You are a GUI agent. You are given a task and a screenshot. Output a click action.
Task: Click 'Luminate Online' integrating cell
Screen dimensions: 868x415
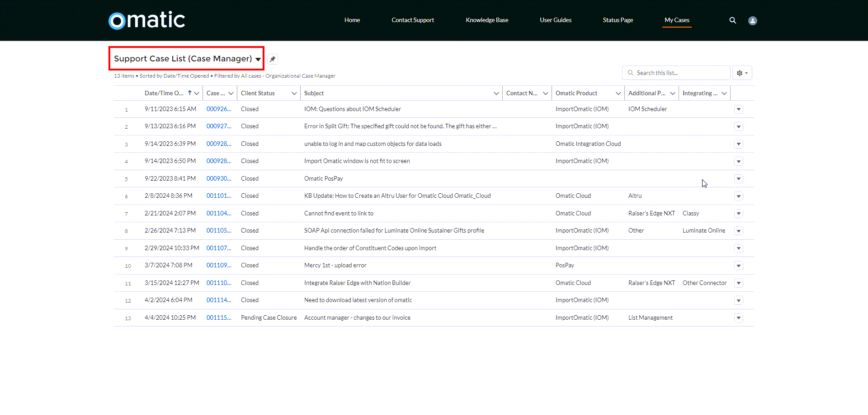(703, 230)
